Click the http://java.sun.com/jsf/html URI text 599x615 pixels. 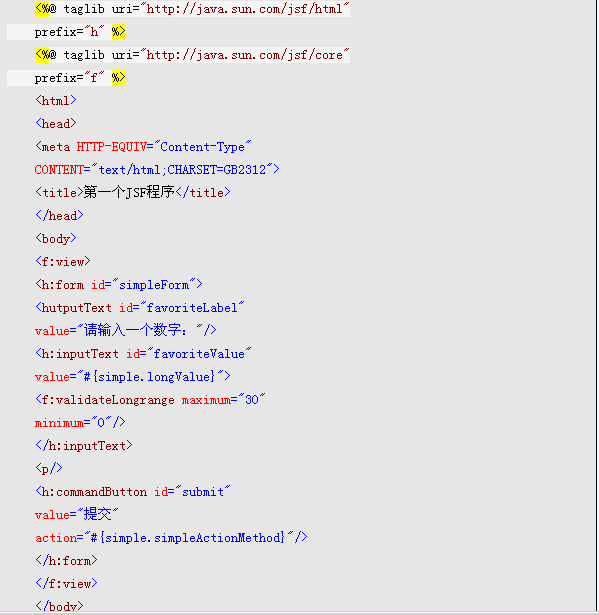click(x=244, y=9)
